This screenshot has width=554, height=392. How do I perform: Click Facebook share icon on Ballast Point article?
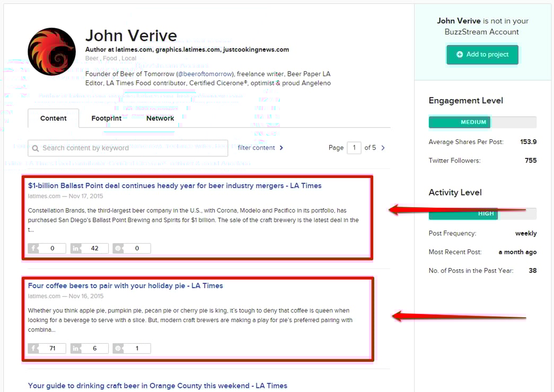pyautogui.click(x=33, y=248)
